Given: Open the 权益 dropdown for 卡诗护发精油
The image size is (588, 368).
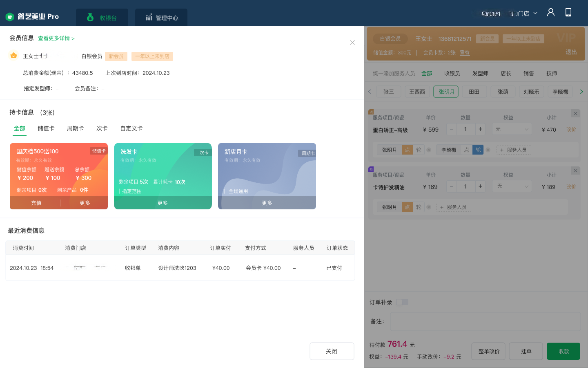Looking at the screenshot, I should tap(512, 186).
